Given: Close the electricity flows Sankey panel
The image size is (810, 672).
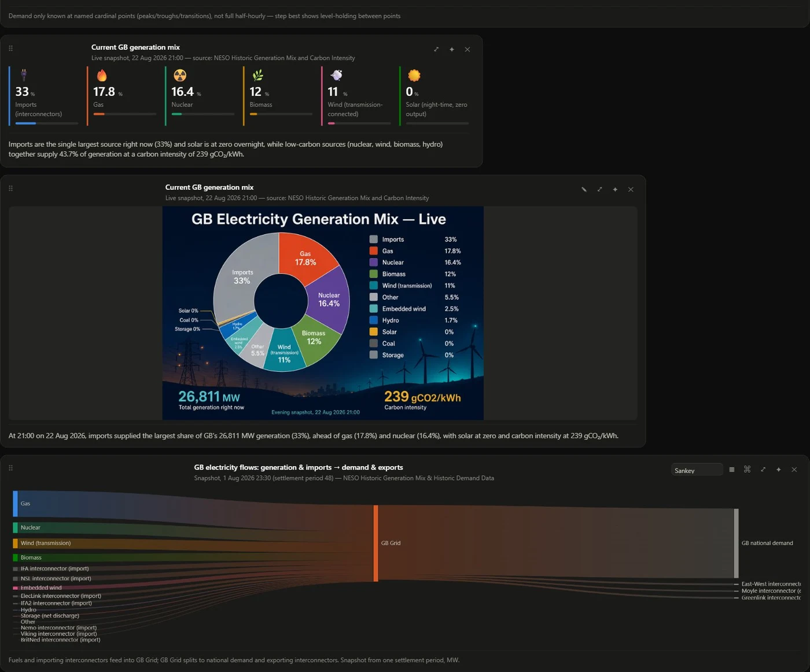Looking at the screenshot, I should (794, 470).
